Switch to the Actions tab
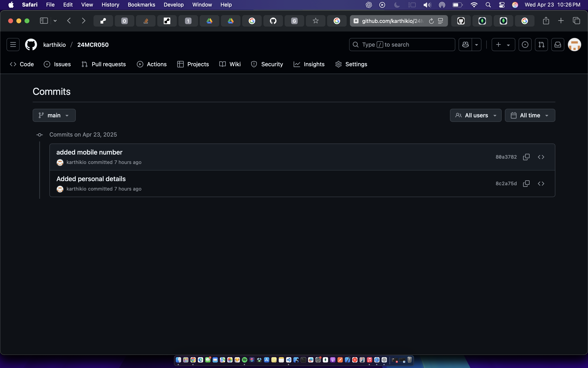Image resolution: width=588 pixels, height=368 pixels. (x=152, y=64)
